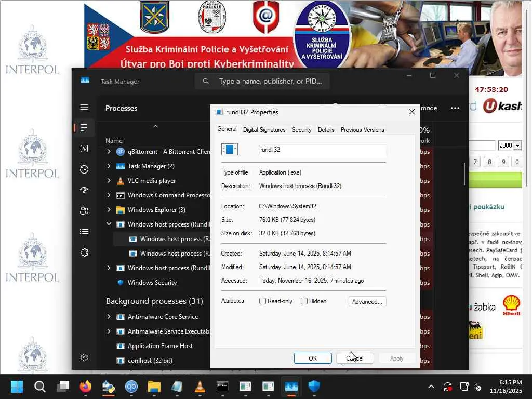Switch to Task Manager taskbar icon
This screenshot has width=532, height=399.
(291, 387)
